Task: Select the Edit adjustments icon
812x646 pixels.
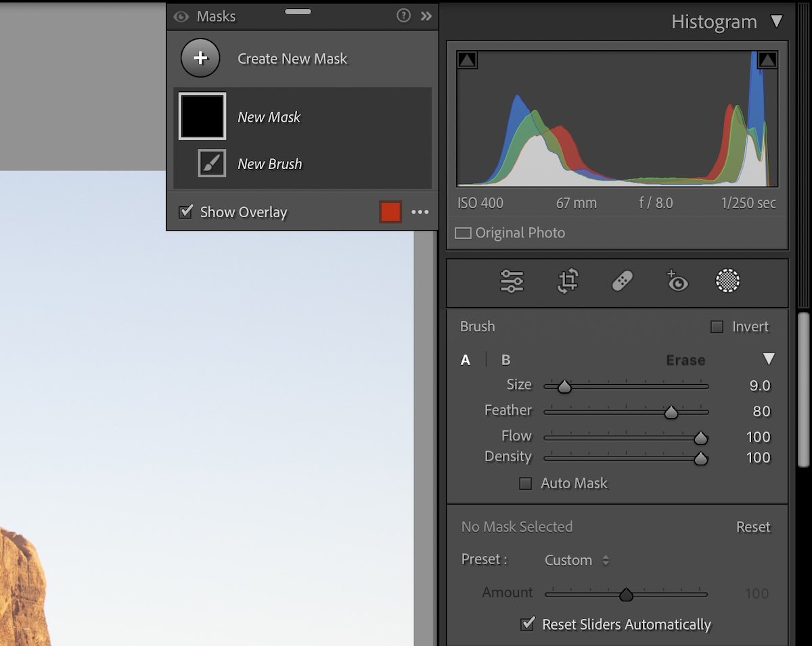Action: pos(512,281)
